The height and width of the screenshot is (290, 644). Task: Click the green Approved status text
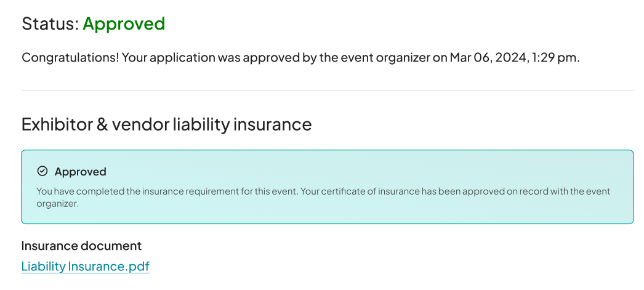coord(124,24)
